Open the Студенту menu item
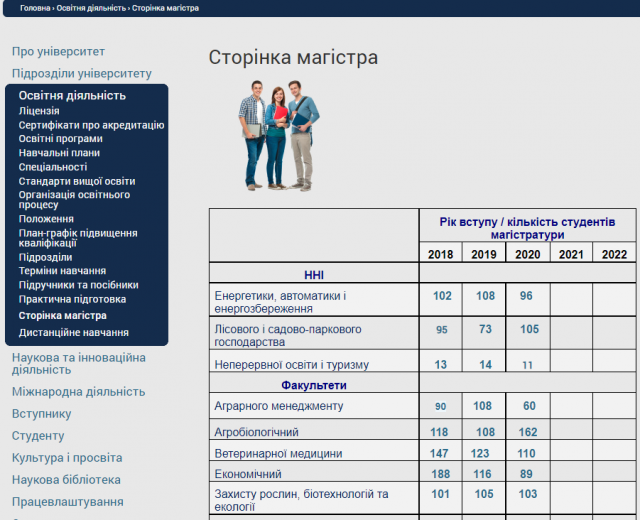 pyautogui.click(x=38, y=436)
